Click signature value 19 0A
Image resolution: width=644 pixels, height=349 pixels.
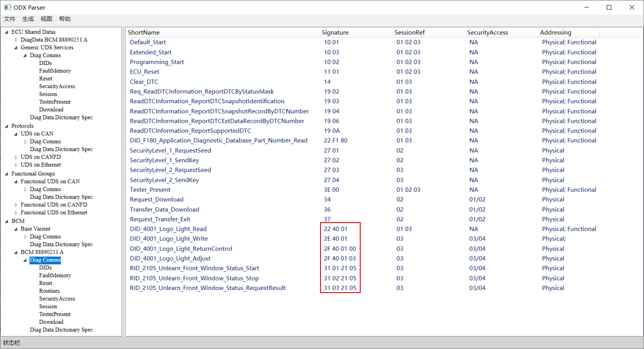click(332, 131)
